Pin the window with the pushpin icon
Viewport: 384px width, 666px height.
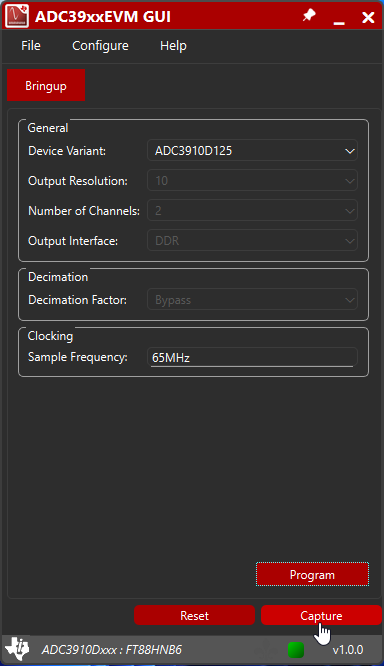tap(309, 16)
